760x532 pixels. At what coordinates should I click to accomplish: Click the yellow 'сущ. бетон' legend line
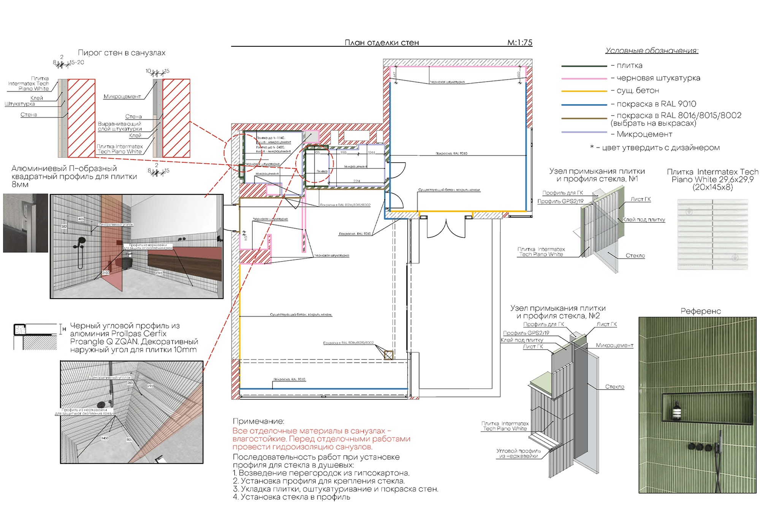584,91
